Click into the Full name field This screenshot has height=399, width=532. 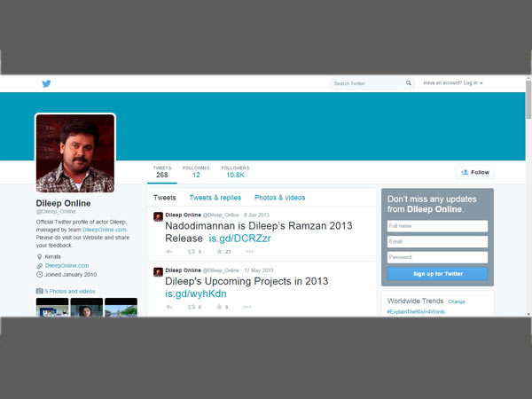click(x=437, y=226)
